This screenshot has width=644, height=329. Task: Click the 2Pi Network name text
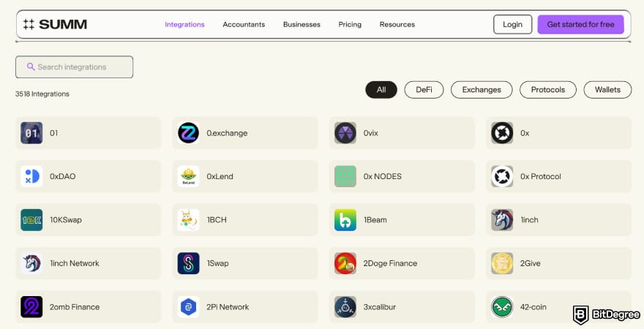click(x=228, y=307)
